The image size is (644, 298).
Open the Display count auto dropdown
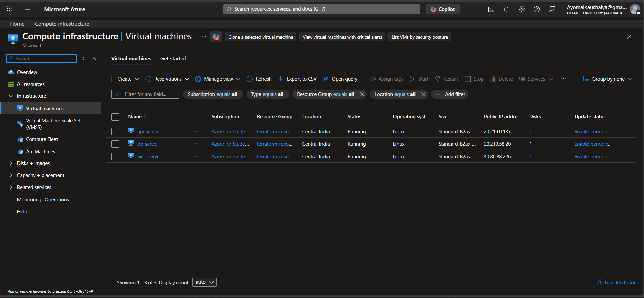coord(204,282)
